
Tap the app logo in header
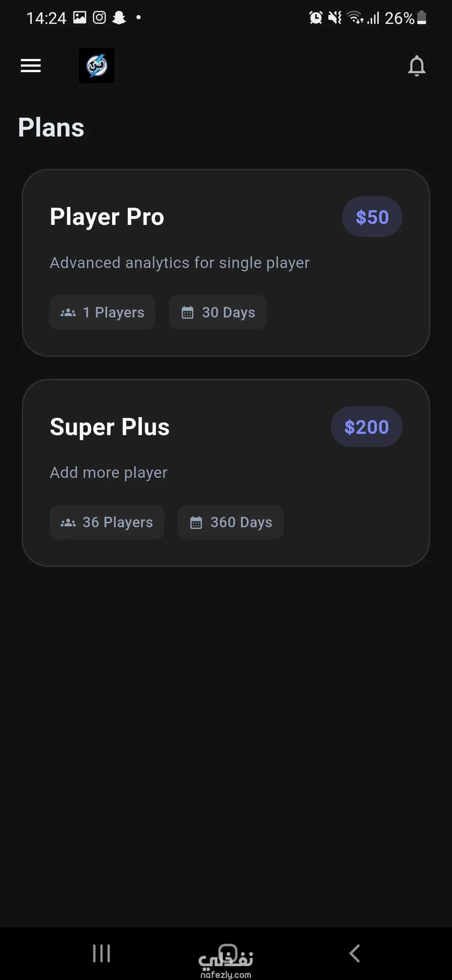pos(97,66)
